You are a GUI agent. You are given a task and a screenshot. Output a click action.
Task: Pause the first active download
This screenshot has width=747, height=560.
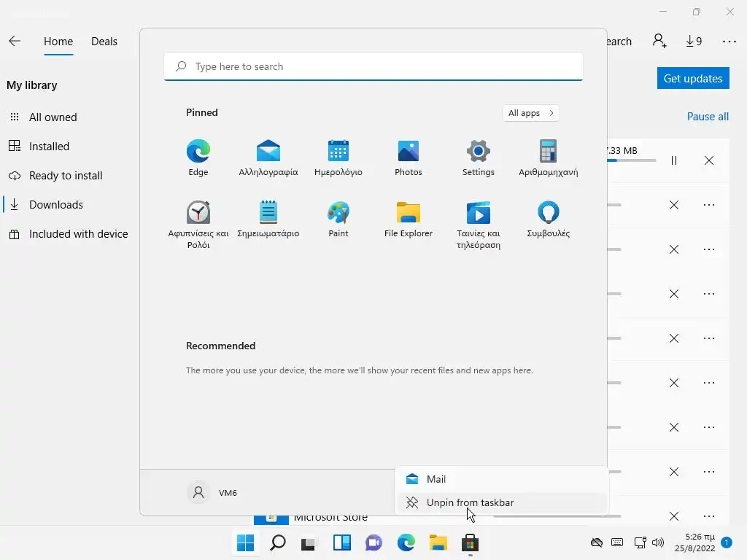673,160
